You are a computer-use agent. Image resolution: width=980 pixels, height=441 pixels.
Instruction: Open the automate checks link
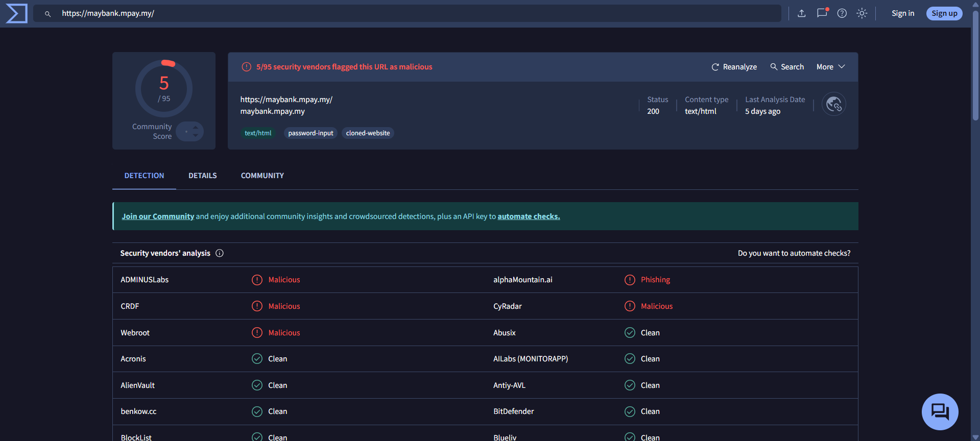tap(529, 216)
